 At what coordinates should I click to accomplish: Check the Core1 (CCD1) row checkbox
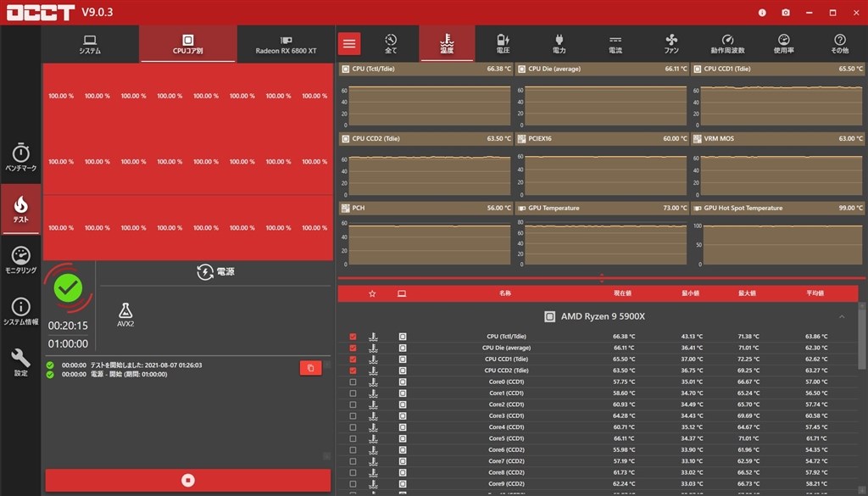[x=353, y=393]
